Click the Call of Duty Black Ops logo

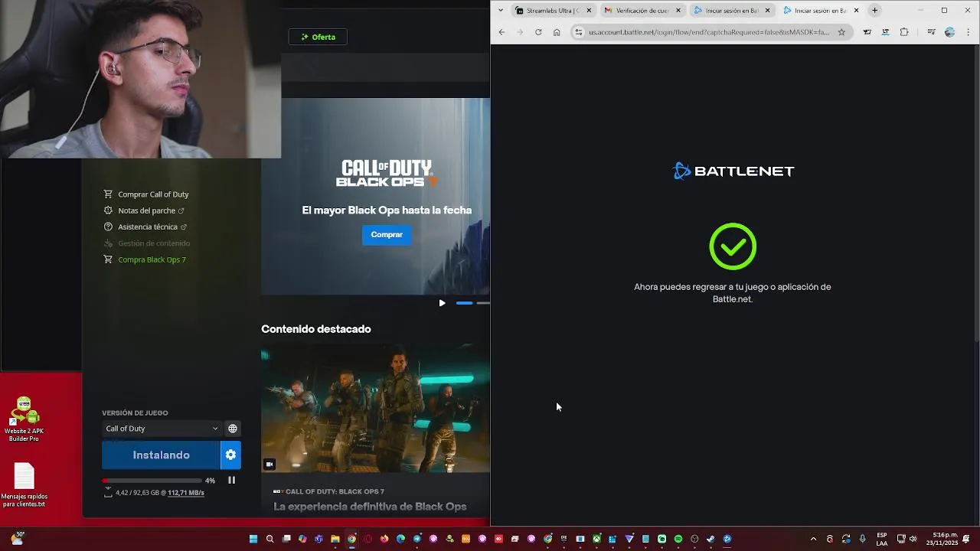click(x=387, y=174)
